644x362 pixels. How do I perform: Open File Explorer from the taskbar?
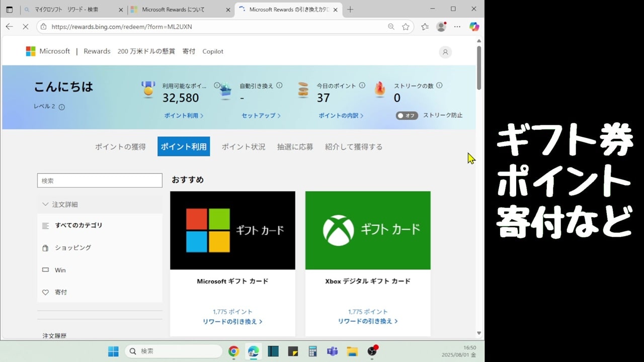tap(352, 351)
